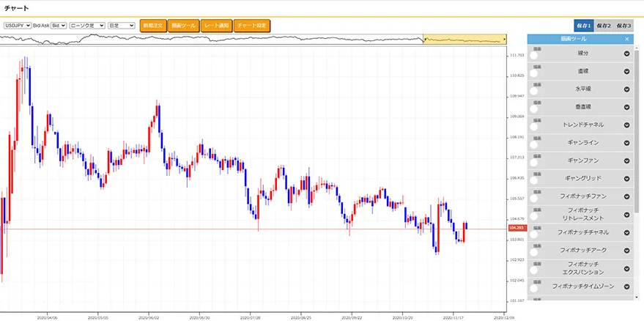644x321 pixels.
Task: Open the USDJPY currency pair dropdown
Action: click(16, 26)
